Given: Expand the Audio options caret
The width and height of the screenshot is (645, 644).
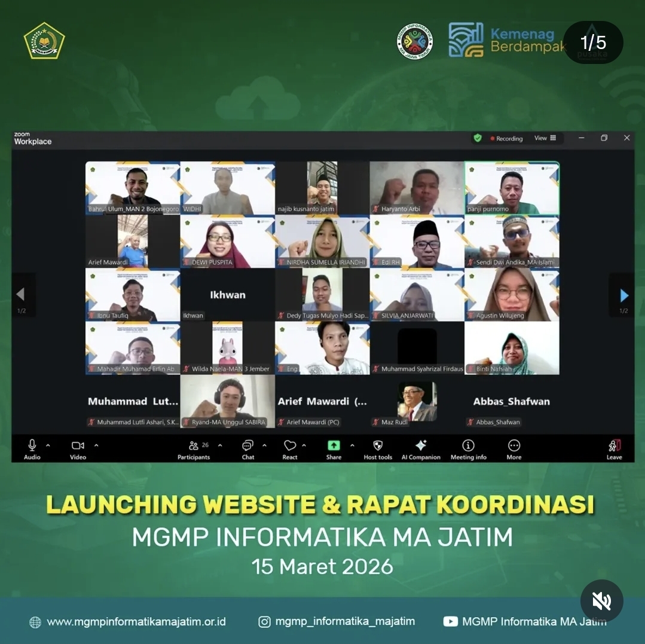Looking at the screenshot, I should pos(48,445).
